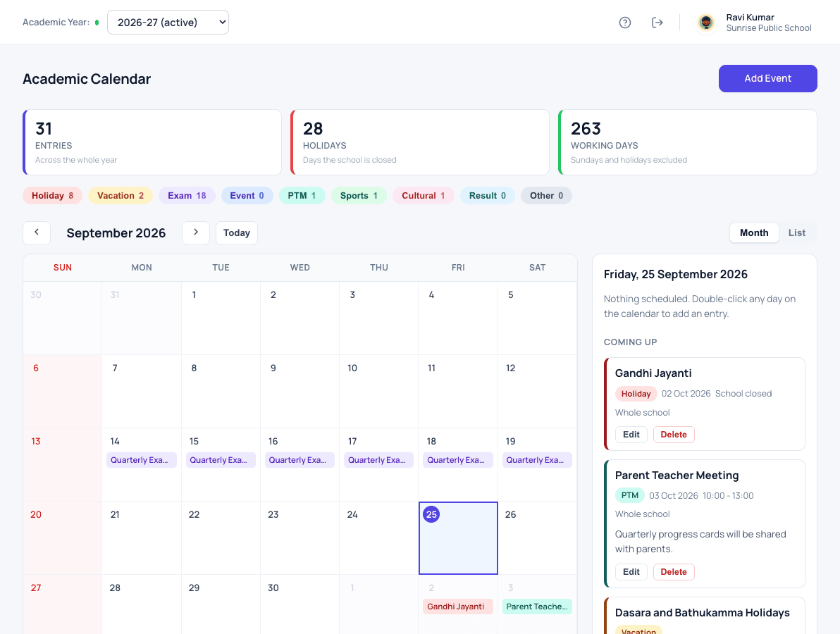Click the SAT column header

point(537,267)
